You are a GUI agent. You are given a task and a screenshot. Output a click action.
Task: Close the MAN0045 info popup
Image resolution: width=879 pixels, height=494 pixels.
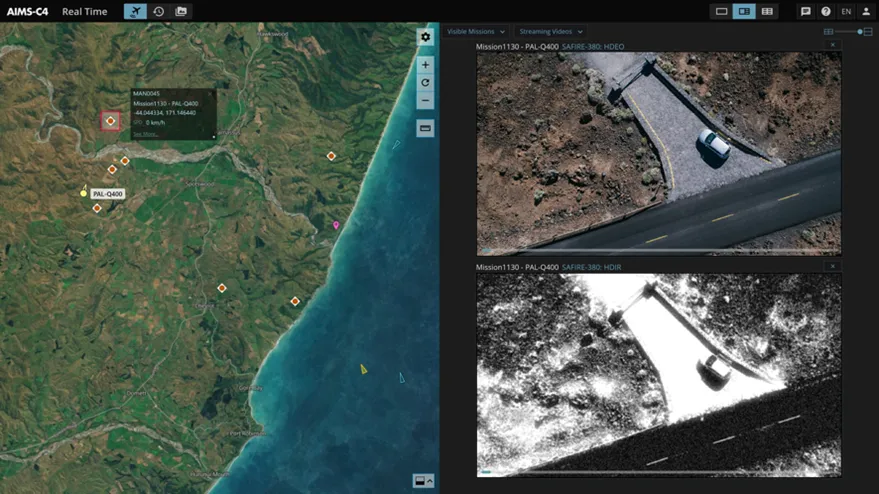pyautogui.click(x=211, y=94)
